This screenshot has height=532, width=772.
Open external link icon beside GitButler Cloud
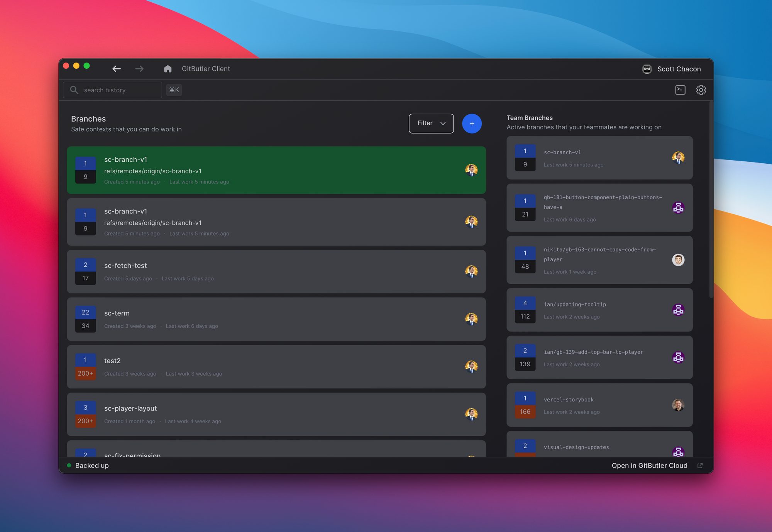click(x=700, y=466)
